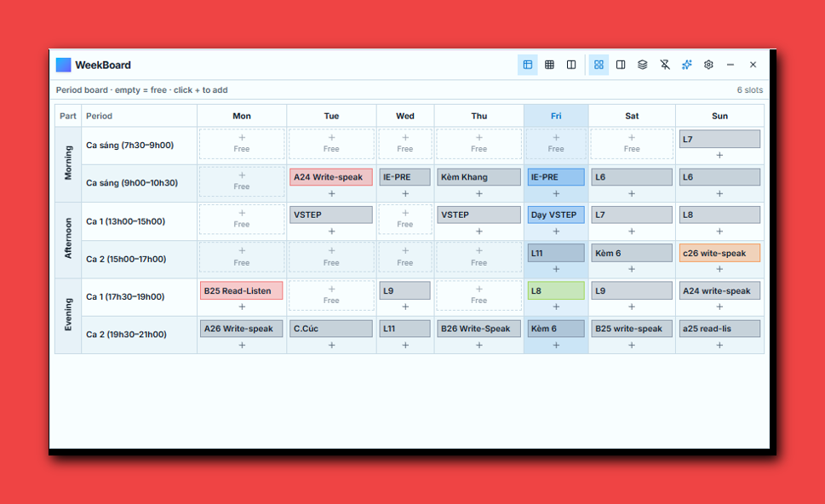Screen dimensions: 825x504
Task: Click the Sun column header
Action: click(719, 116)
